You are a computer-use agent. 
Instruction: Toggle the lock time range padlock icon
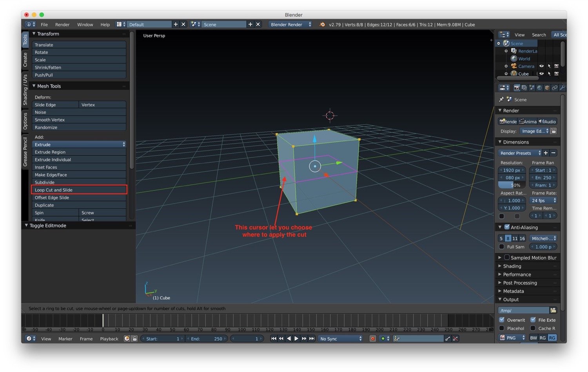[x=134, y=339]
